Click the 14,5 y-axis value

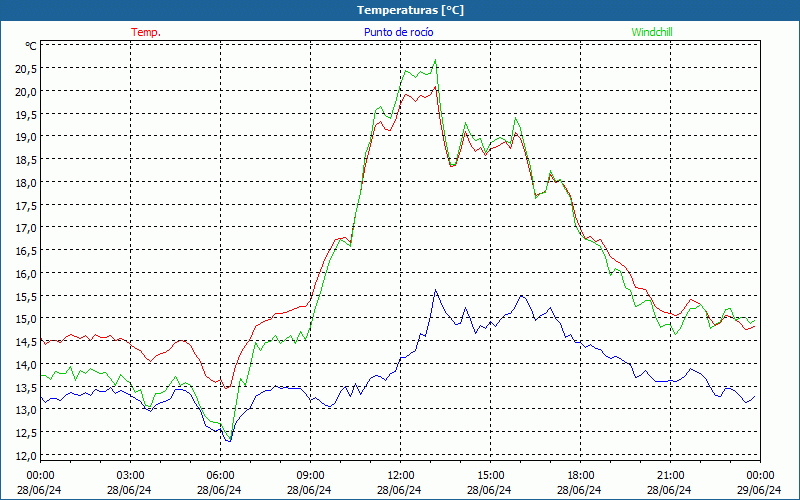click(x=26, y=342)
